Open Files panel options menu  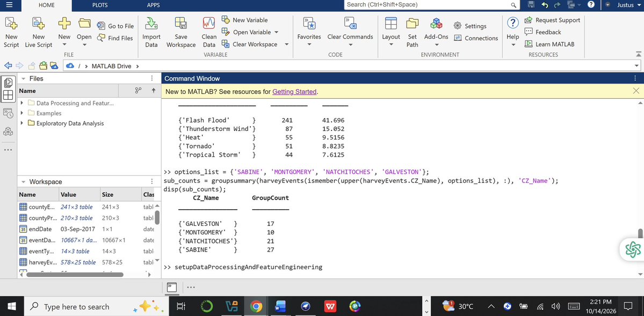152,78
